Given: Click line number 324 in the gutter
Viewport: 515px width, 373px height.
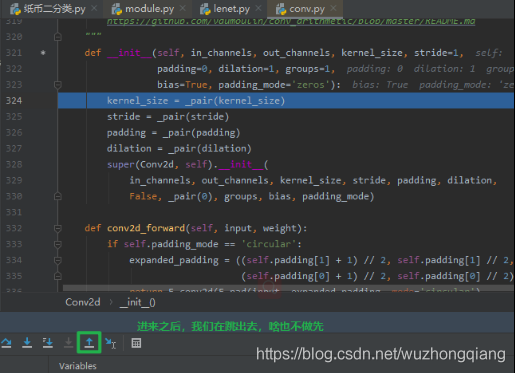Looking at the screenshot, I should 14,101.
